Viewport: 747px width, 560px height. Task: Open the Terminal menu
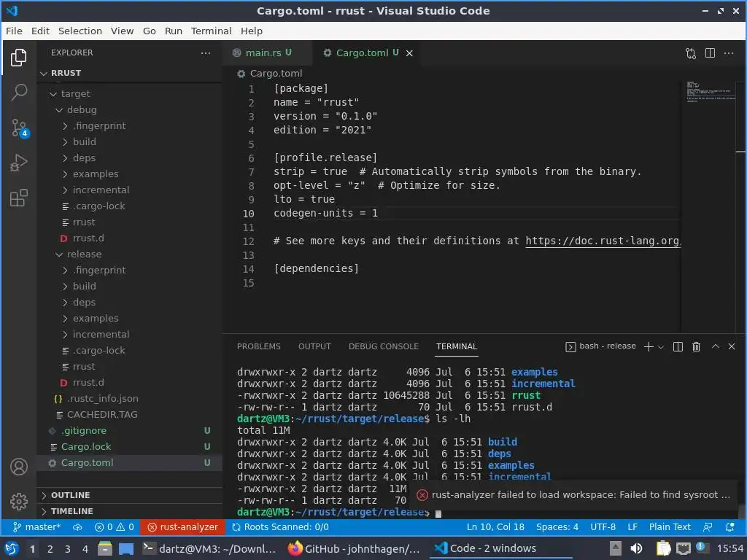211,31
